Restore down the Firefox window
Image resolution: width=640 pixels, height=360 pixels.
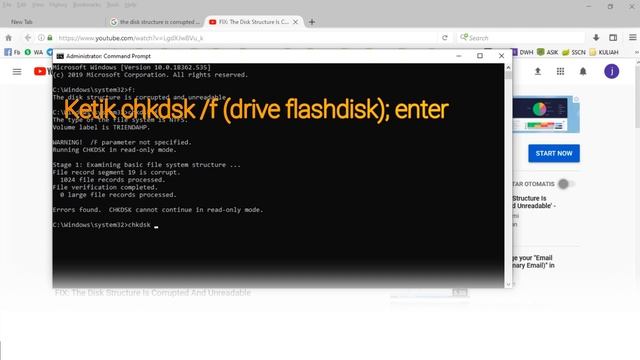tap(610, 6)
